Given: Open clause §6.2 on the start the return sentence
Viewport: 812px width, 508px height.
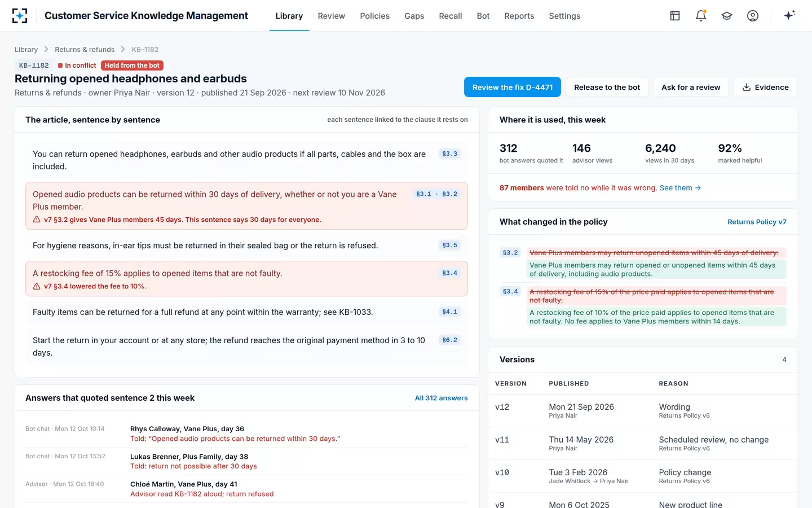Looking at the screenshot, I should coord(450,340).
